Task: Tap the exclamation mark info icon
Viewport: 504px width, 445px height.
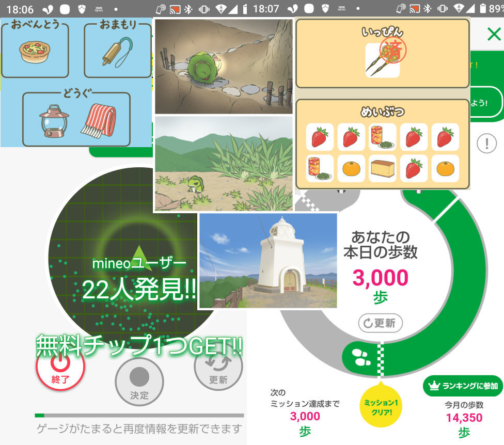Action: point(486,144)
